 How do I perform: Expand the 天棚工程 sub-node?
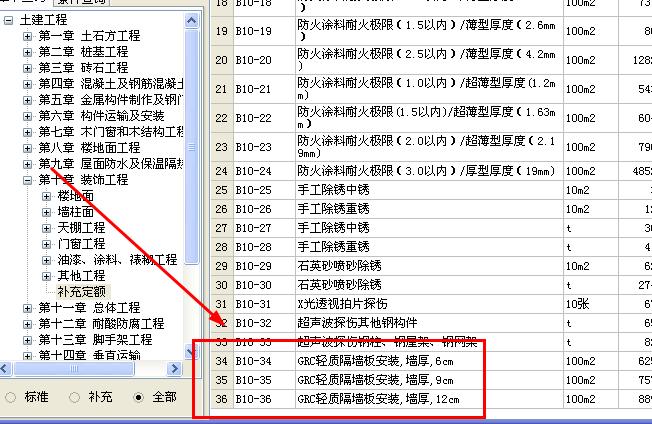(47, 228)
